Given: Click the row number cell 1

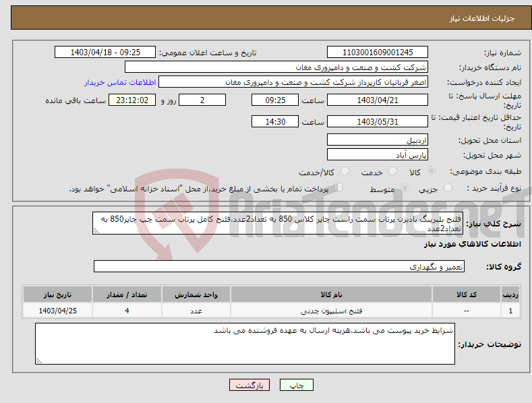Looking at the screenshot, I should click(510, 311).
